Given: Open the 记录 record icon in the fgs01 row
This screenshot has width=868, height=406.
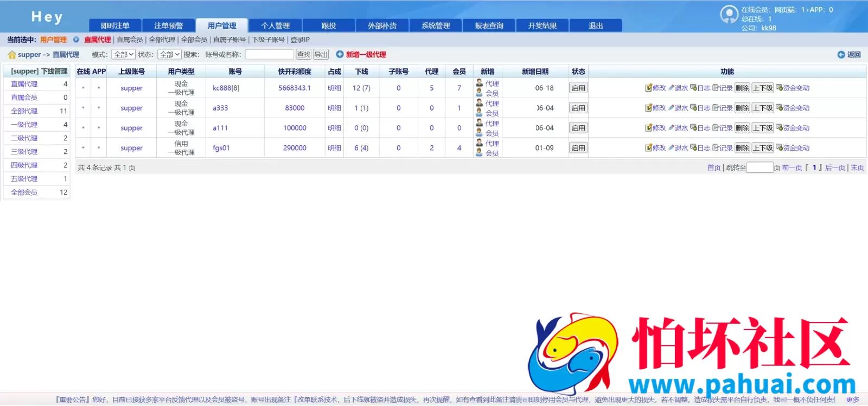Looking at the screenshot, I should (716, 148).
